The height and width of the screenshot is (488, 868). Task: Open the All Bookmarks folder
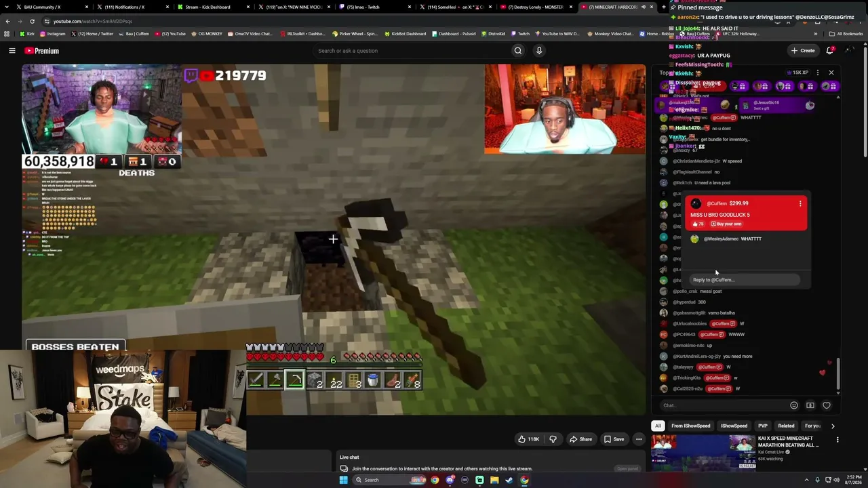point(846,34)
